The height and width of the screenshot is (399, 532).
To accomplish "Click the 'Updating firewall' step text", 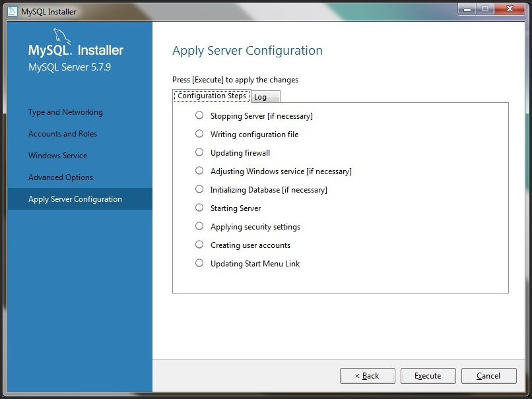I will click(240, 153).
